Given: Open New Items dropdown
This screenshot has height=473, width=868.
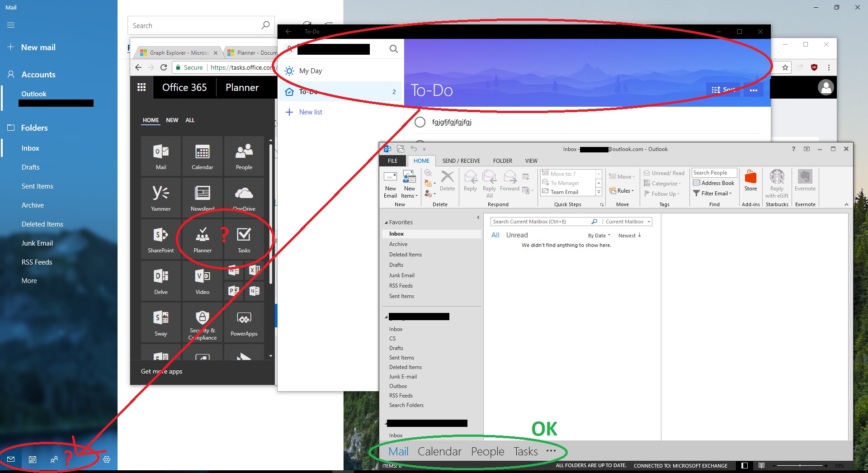Looking at the screenshot, I should click(410, 184).
